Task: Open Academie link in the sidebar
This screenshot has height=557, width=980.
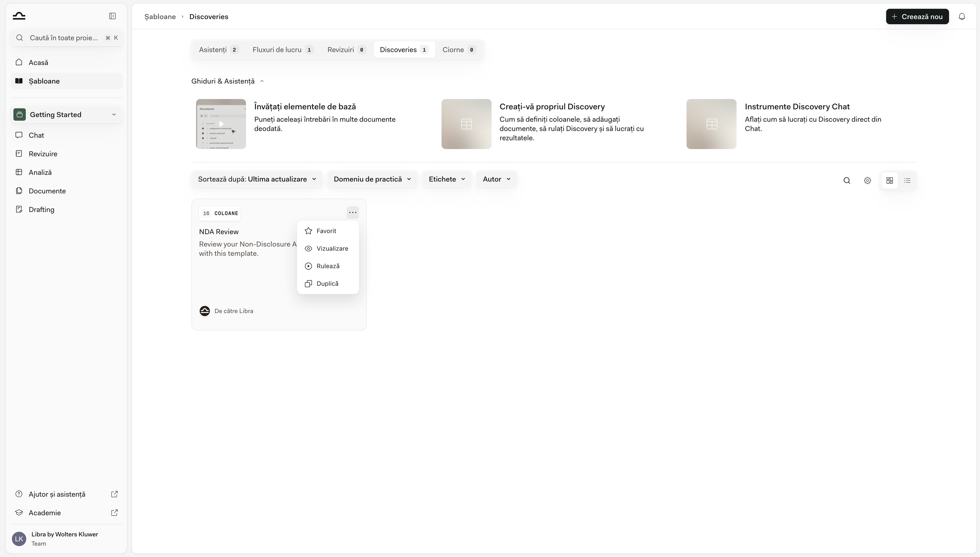Action: pos(67,513)
